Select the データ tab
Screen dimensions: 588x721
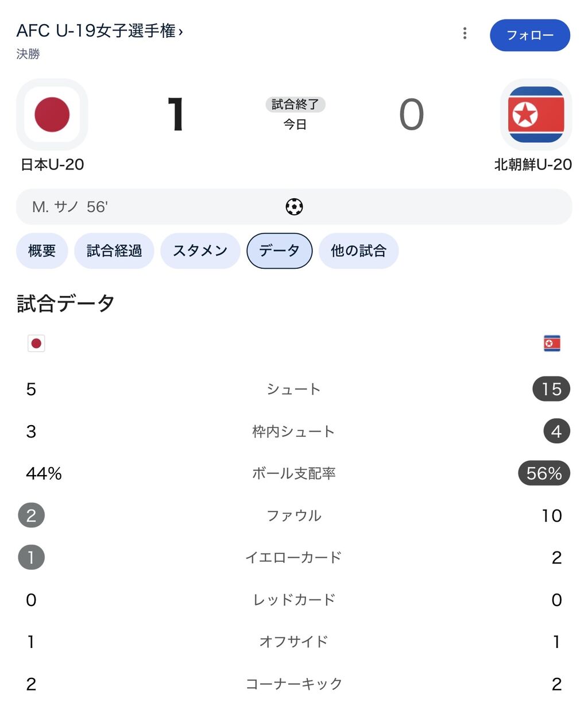point(280,251)
